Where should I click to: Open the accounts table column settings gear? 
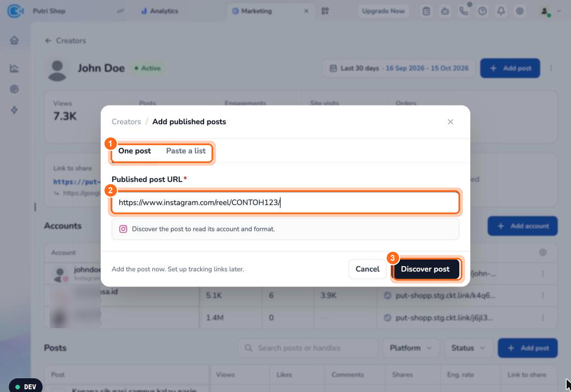pos(543,252)
